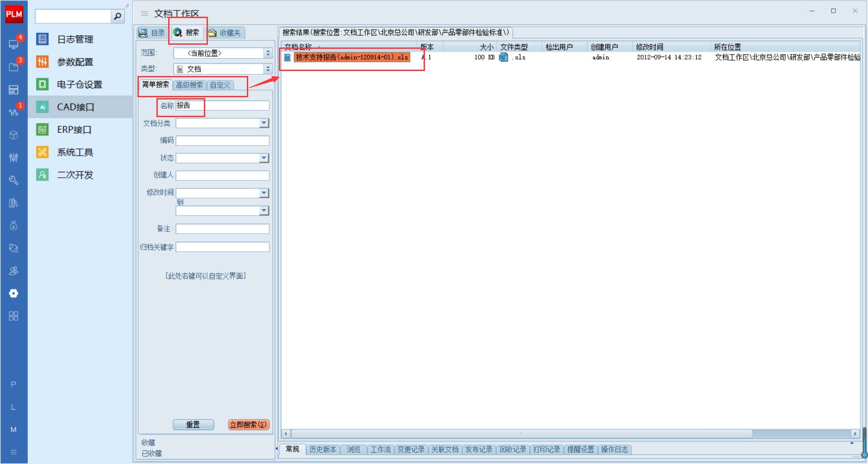Click the magnifier search icon at top
Screen dimensions: 868x464
point(118,16)
